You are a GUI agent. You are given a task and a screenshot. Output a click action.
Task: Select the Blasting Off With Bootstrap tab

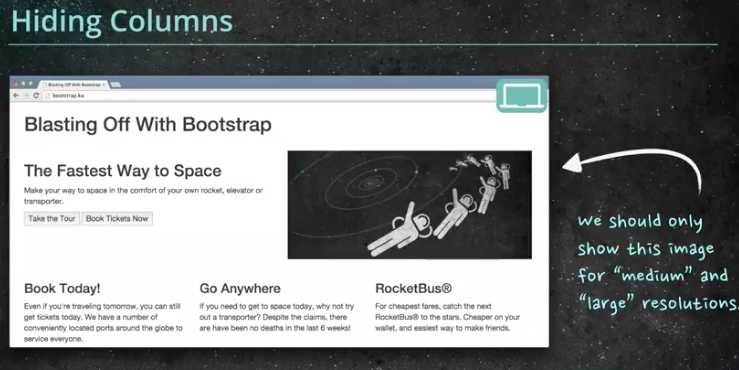[74, 85]
